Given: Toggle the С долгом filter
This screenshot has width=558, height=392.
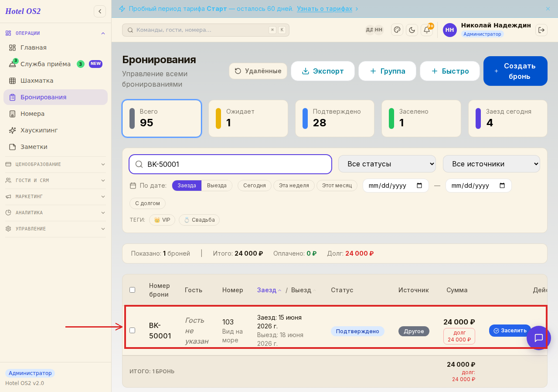Looking at the screenshot, I should 147,203.
